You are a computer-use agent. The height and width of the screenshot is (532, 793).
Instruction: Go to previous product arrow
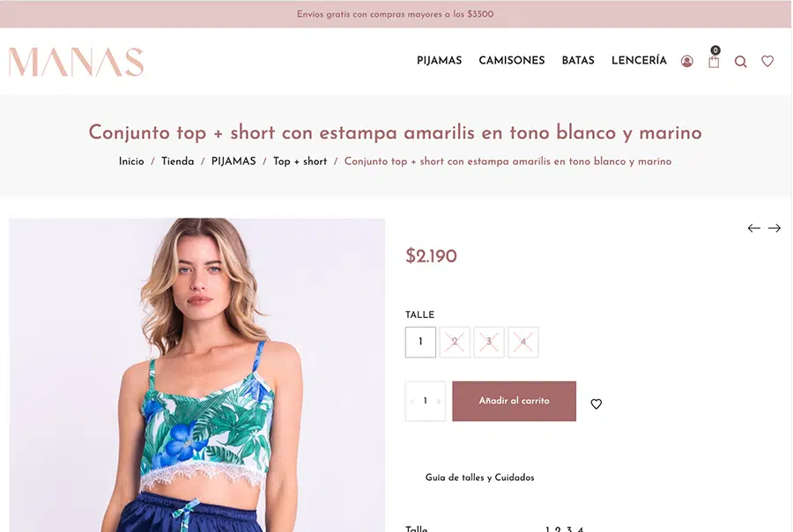click(753, 228)
